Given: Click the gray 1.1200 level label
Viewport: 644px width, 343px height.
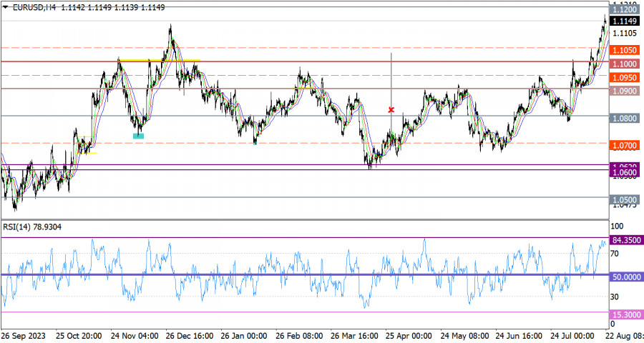Looking at the screenshot, I should tap(624, 9).
